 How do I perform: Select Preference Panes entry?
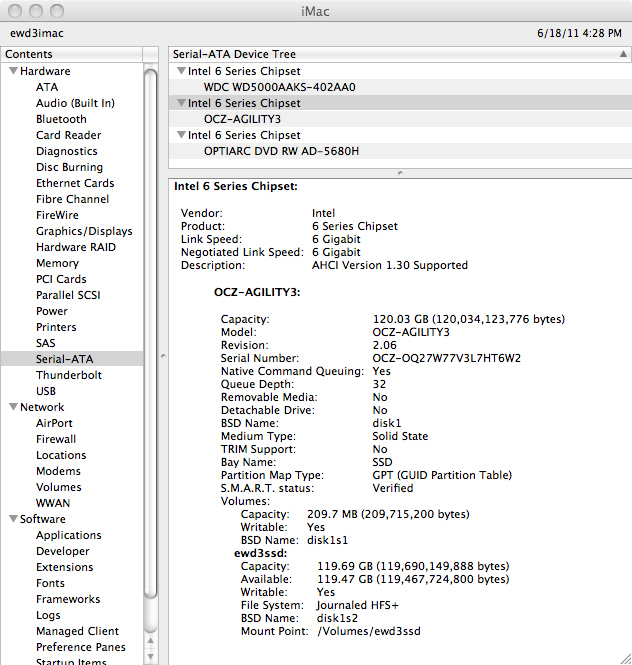(x=81, y=647)
